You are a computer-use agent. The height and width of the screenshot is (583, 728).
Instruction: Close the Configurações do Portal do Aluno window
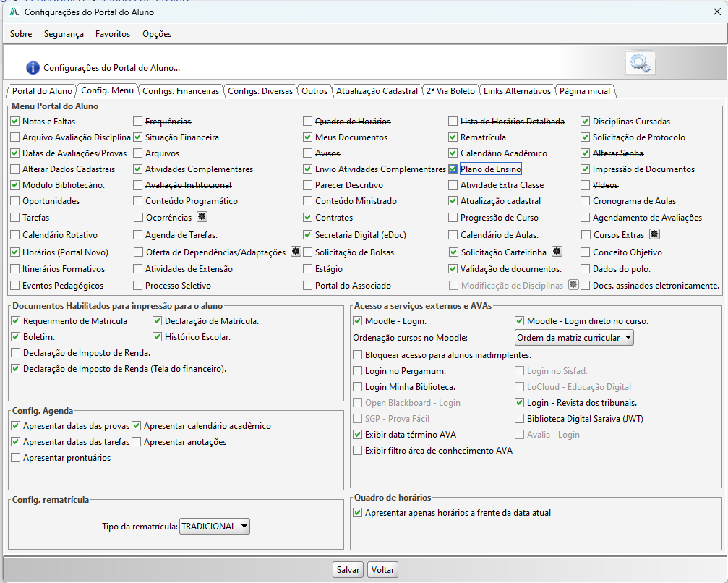717,12
